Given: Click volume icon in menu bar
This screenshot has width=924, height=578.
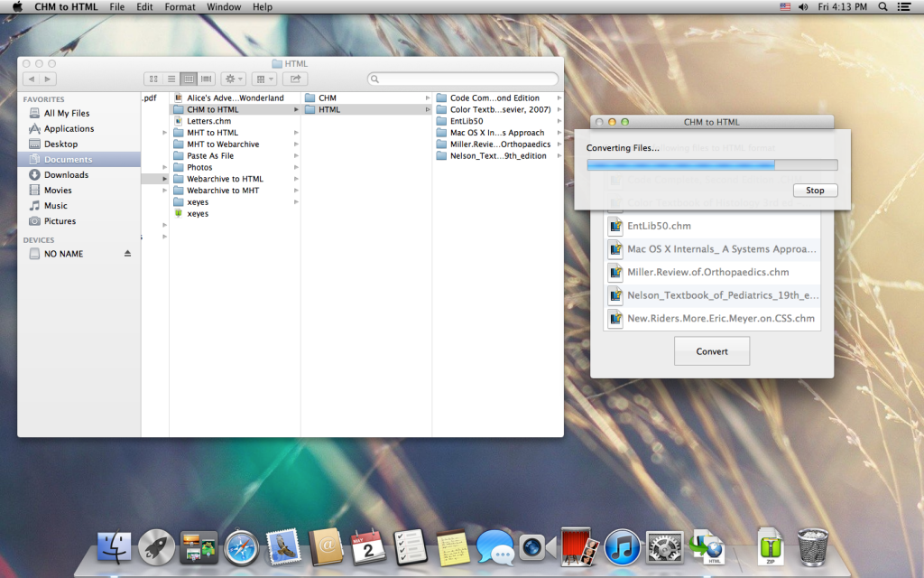Looking at the screenshot, I should coord(802,7).
